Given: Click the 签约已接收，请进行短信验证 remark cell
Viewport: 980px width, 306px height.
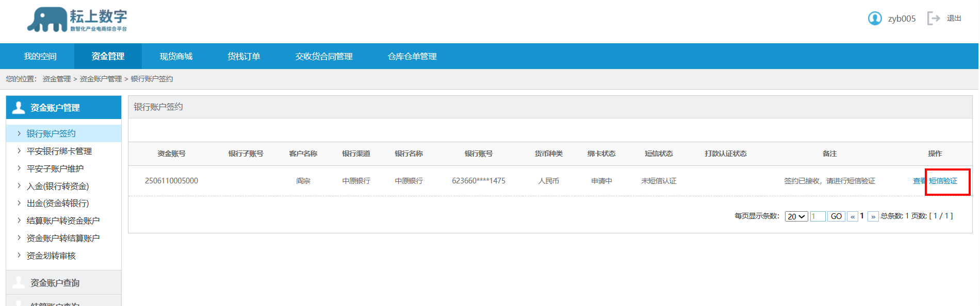Looking at the screenshot, I should pos(829,181).
